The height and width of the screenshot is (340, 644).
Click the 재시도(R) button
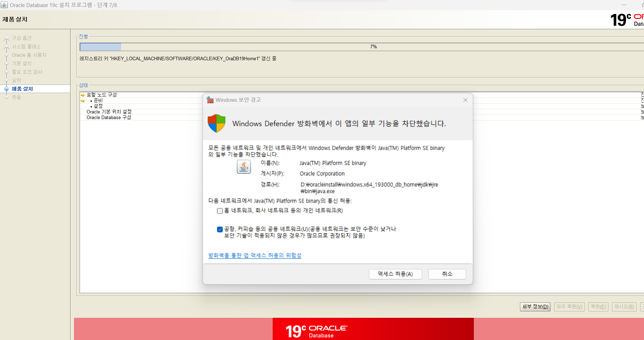(624, 307)
